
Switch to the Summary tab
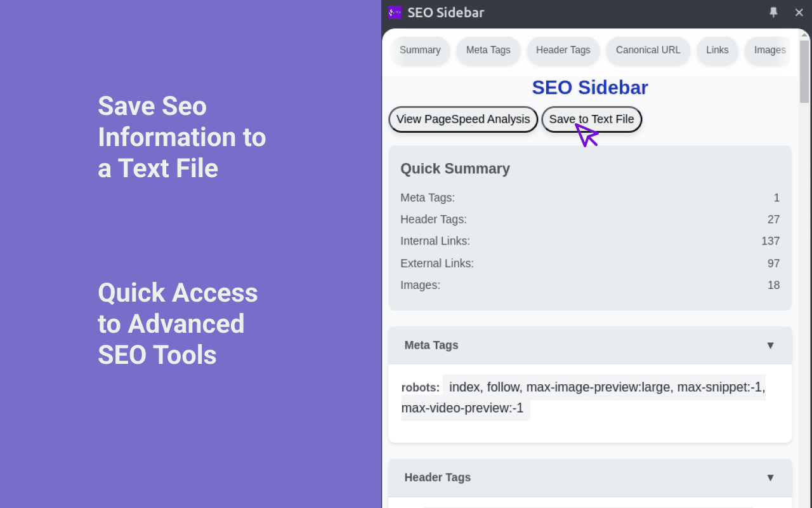click(x=420, y=50)
